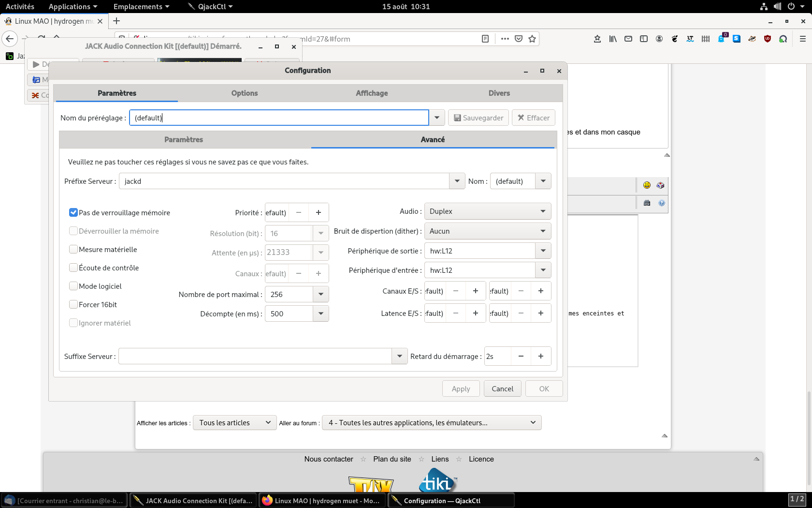Toggle Firefox sidebar icon

[644, 39]
